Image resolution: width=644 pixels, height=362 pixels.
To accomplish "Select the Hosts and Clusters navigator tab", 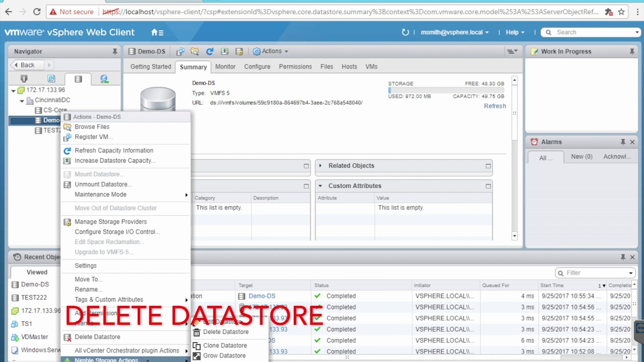I will pos(24,79).
